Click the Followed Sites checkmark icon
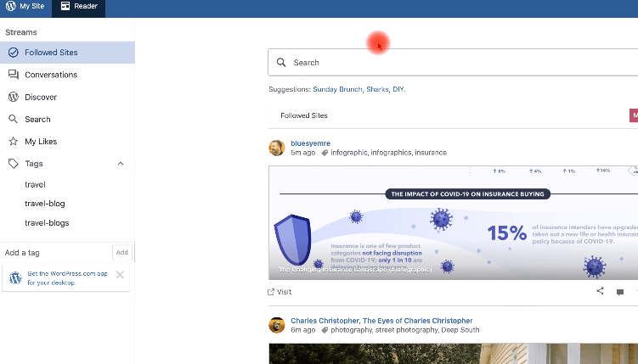 [x=14, y=53]
